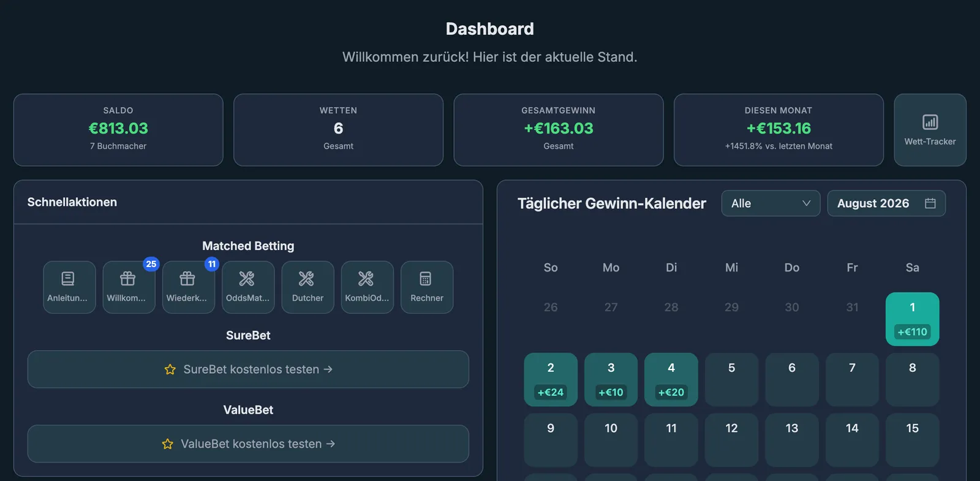Select calendar day 9
Image resolution: width=980 pixels, height=481 pixels.
coord(551,440)
